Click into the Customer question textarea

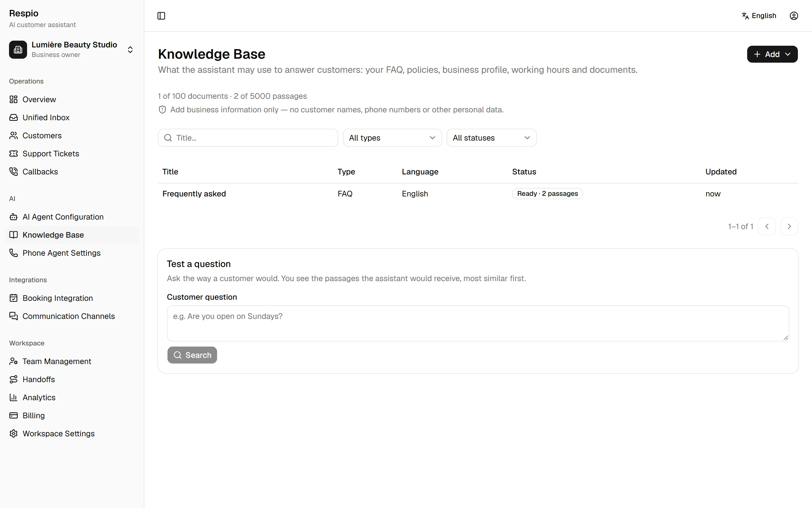[x=478, y=323]
